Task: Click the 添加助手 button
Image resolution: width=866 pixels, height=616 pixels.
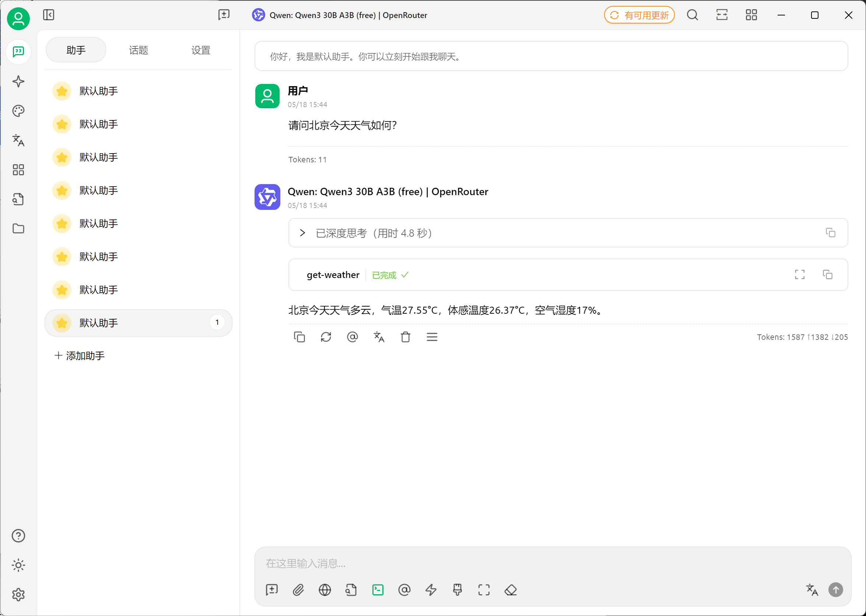Action: [80, 356]
